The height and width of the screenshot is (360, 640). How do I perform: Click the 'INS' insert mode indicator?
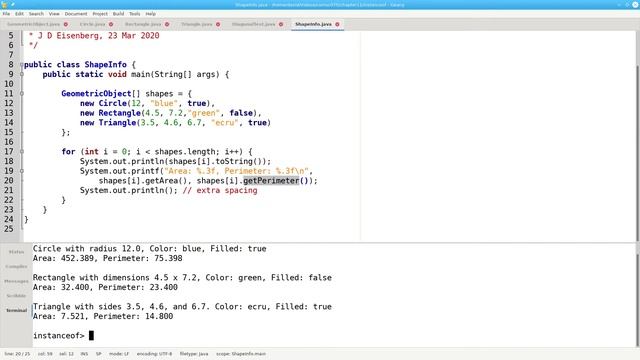(84, 354)
